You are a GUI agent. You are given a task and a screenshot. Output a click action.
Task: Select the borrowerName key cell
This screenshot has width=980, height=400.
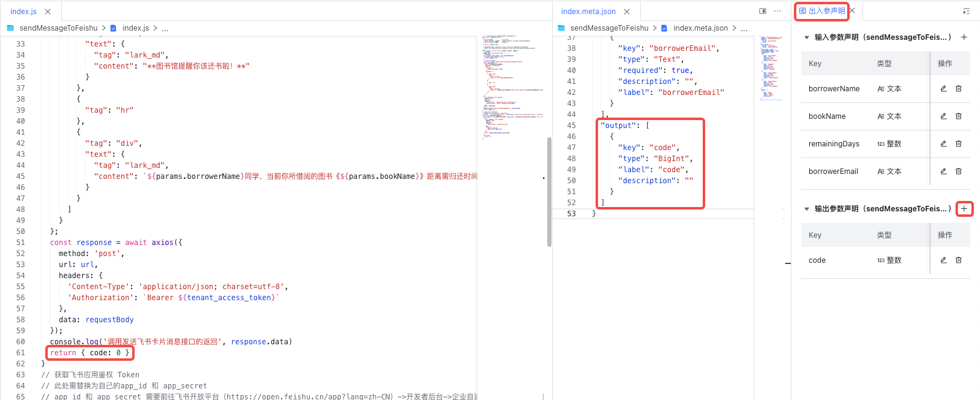click(834, 89)
